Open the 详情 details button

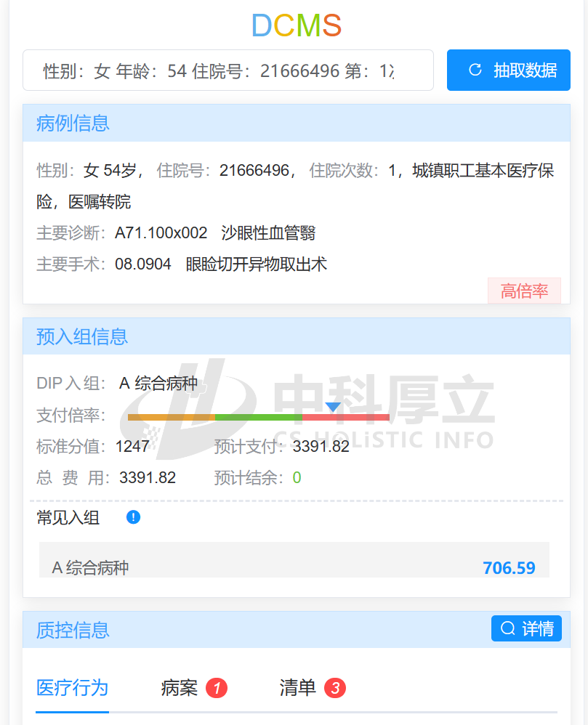(526, 628)
